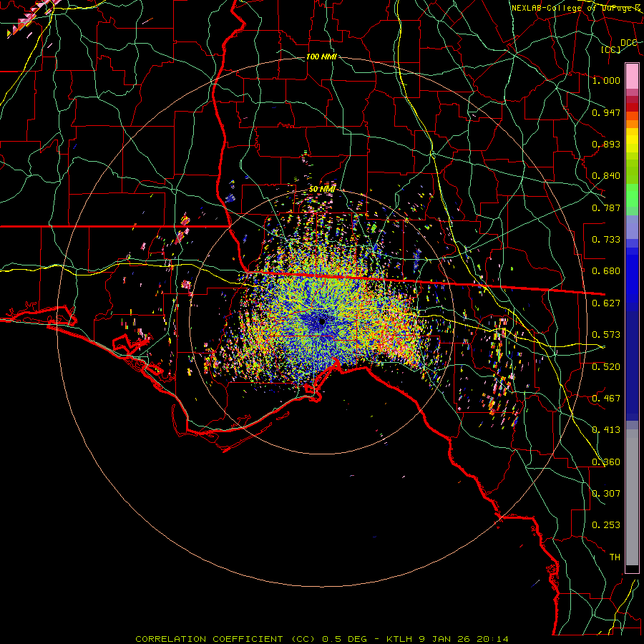Click the 0.520 scale value
Screen dimensions: 644x644
click(606, 367)
